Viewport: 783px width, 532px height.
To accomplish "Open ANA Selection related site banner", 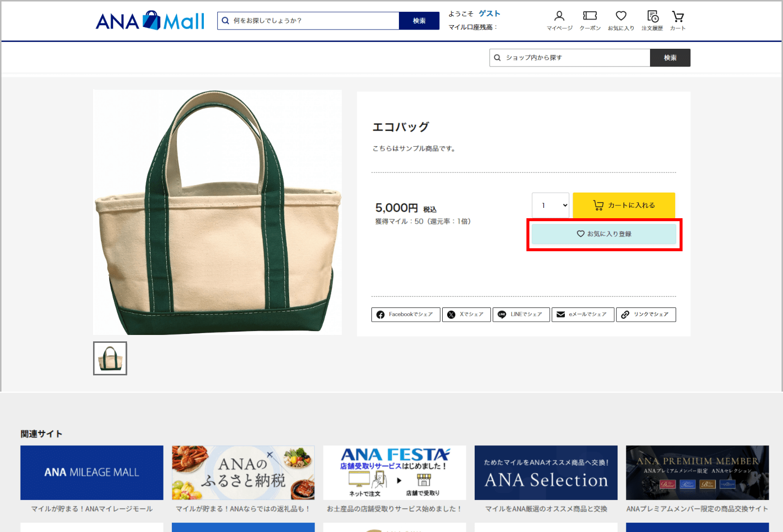I will pos(546,472).
